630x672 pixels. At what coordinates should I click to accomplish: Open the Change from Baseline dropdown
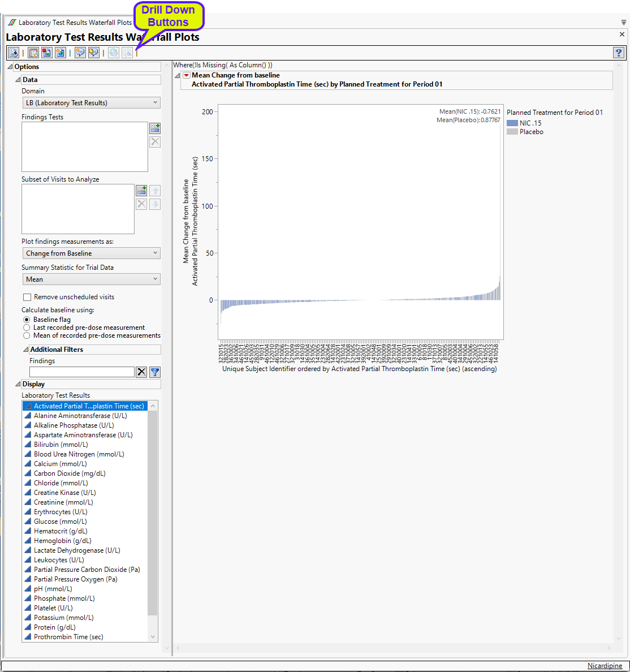(90, 253)
